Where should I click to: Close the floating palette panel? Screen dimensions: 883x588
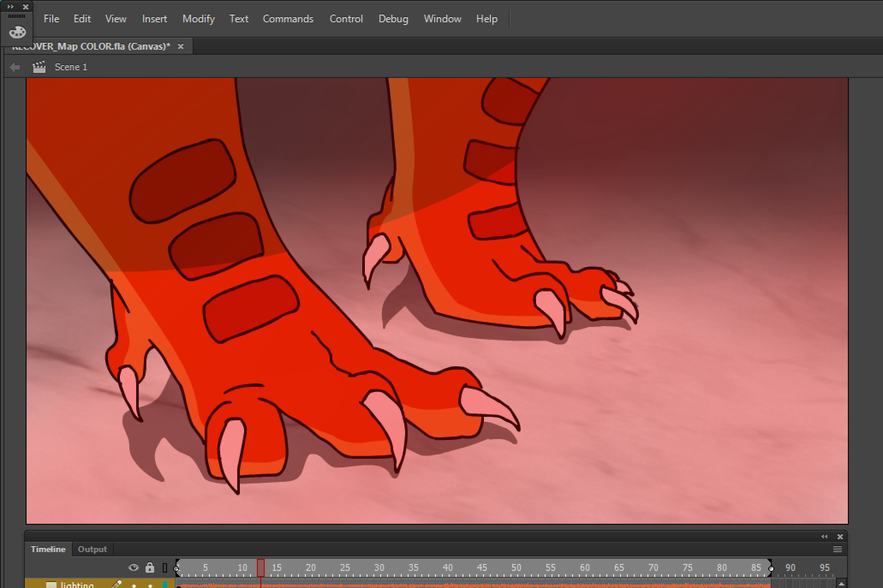[26, 6]
